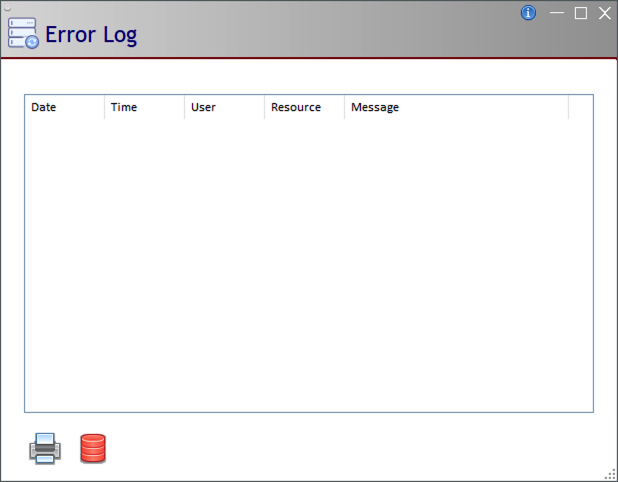Sort the log by the Date column

[64, 107]
